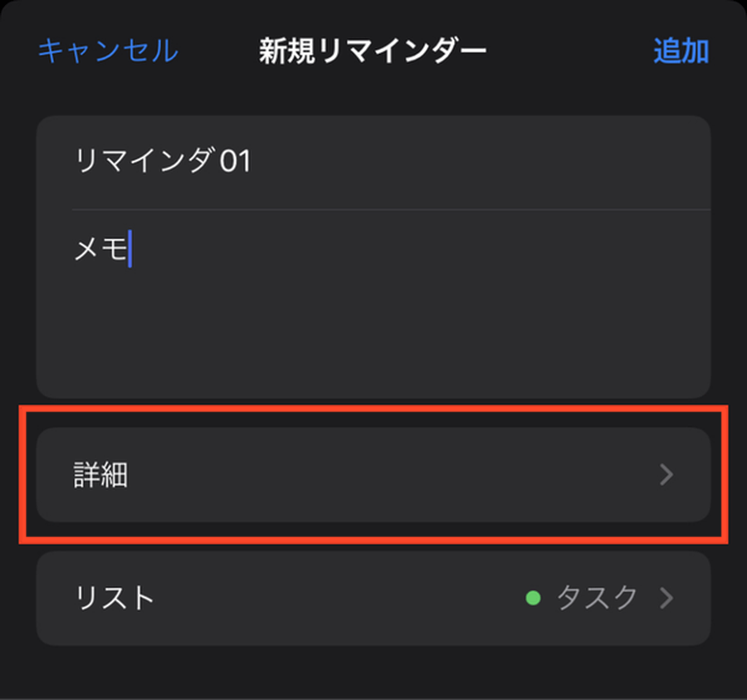Click empty space right of リマインダ01 text
Screen dimensions: 747x700
[x=481, y=161]
